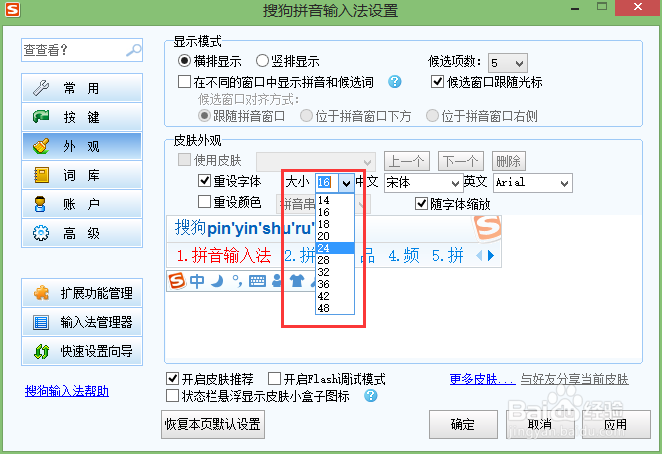Open 扩展功能管理 extension manager
662x454 pixels.
(x=82, y=293)
